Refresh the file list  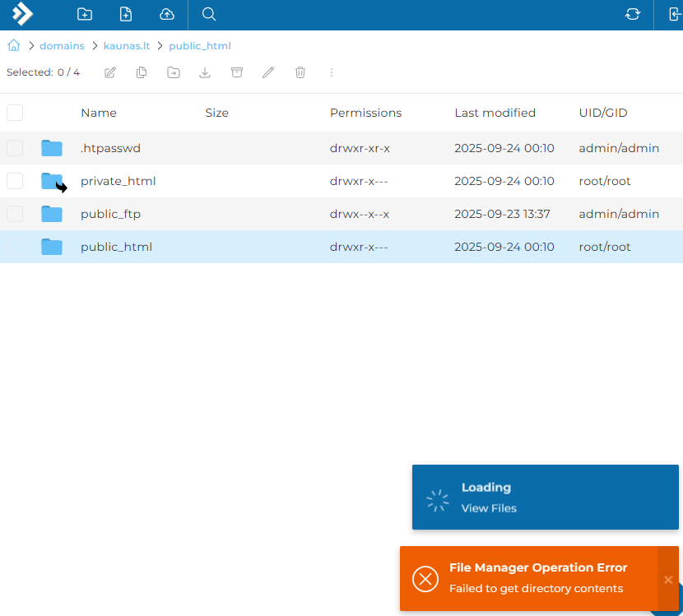(632, 14)
